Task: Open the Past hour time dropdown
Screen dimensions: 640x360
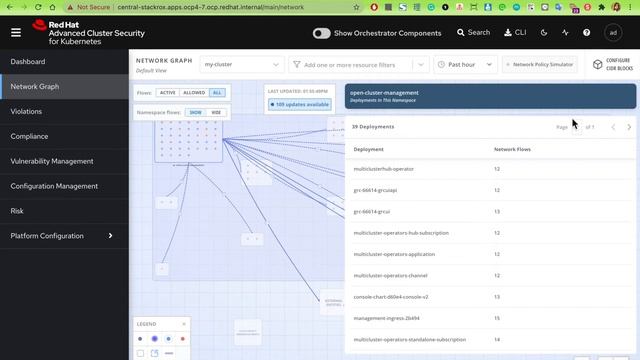Action: 465,64
